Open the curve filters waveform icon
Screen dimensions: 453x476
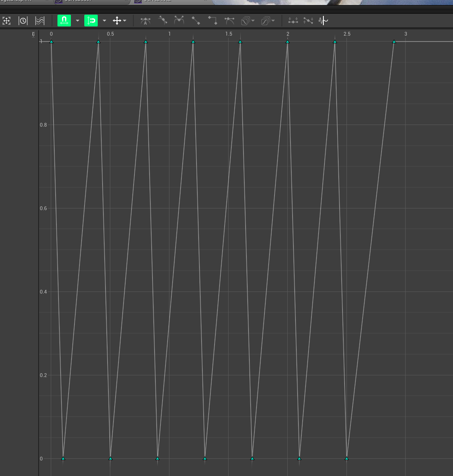click(323, 21)
